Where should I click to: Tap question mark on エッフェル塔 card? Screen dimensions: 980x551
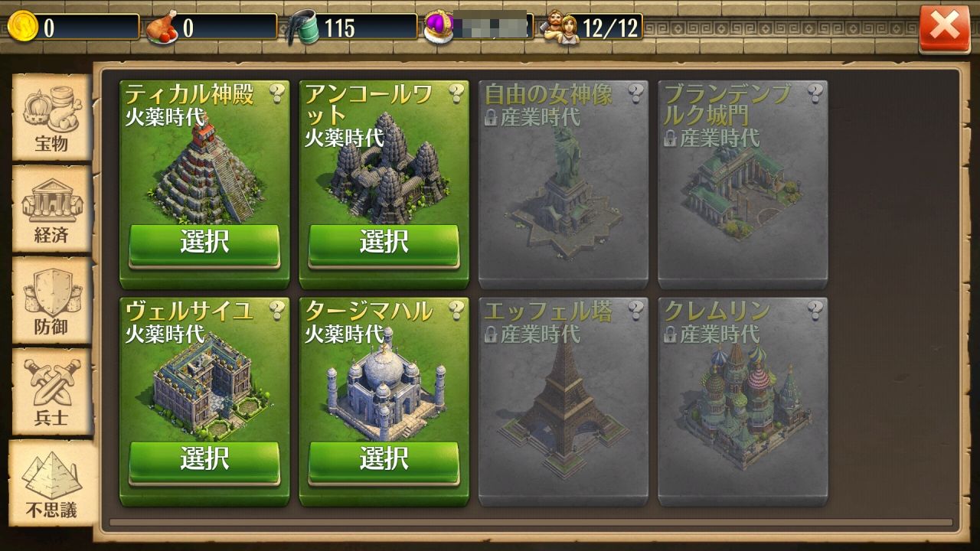point(636,310)
